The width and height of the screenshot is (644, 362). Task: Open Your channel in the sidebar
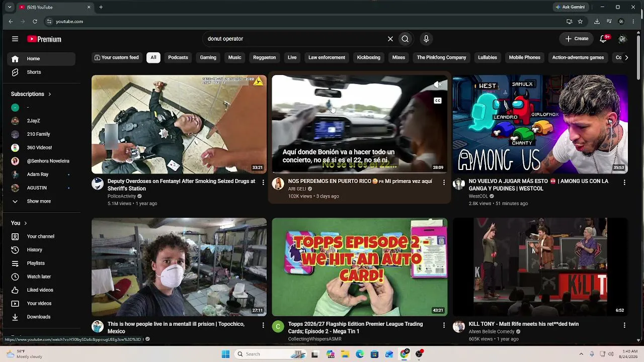coord(41,236)
